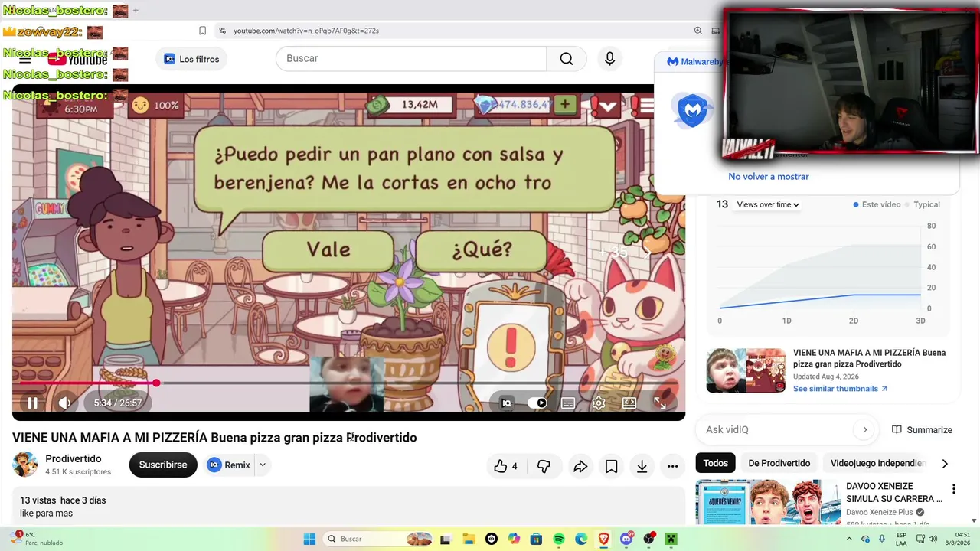Click the YouTube search magnifier button
Screen dimensions: 980x551
567,59
